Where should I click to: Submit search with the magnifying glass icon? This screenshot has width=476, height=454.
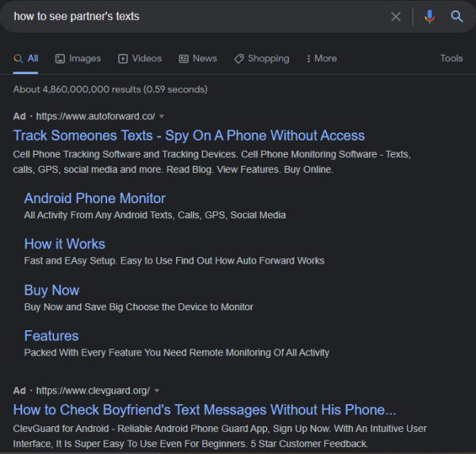(457, 17)
